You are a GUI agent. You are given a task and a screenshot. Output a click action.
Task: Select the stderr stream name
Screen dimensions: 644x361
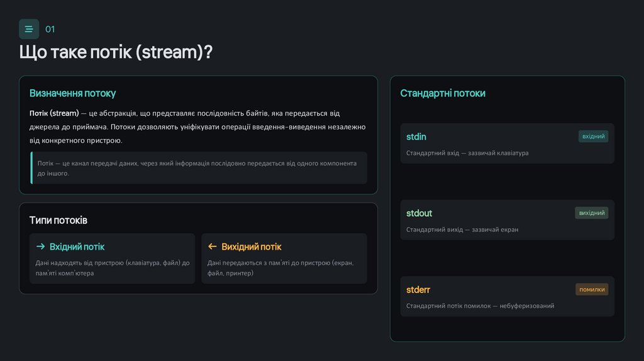pyautogui.click(x=418, y=289)
